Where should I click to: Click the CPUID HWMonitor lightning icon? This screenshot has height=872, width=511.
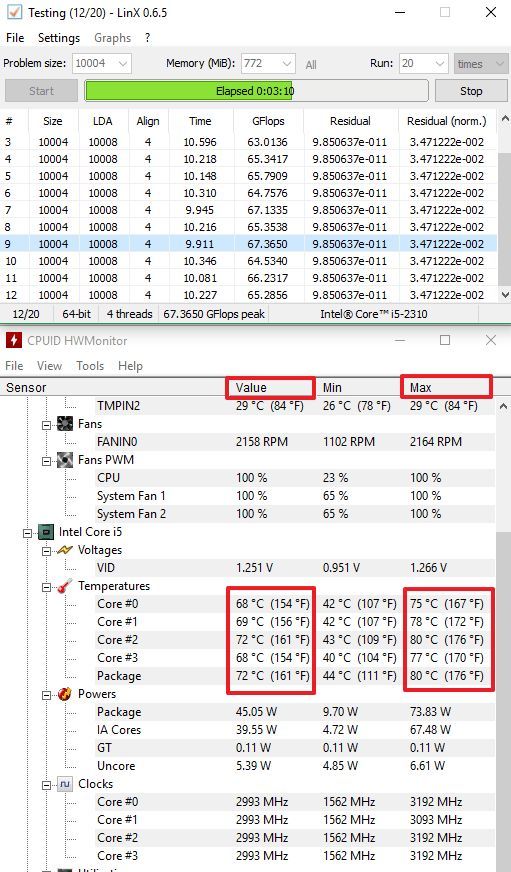coord(14,340)
